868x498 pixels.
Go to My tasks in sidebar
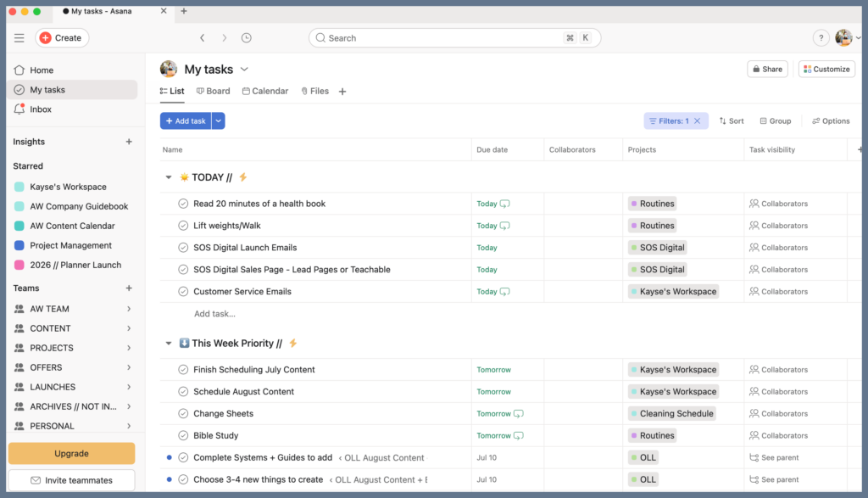click(x=73, y=90)
